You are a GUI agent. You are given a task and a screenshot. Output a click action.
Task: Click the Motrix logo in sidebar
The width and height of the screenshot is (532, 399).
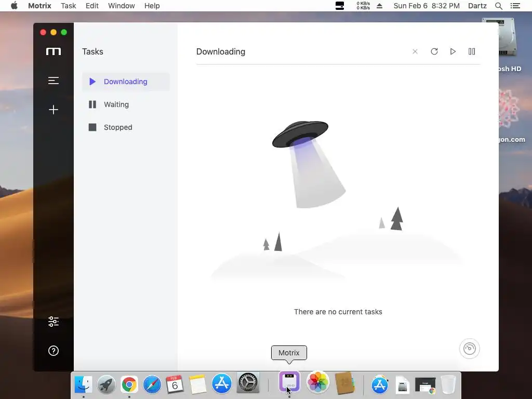(54, 51)
